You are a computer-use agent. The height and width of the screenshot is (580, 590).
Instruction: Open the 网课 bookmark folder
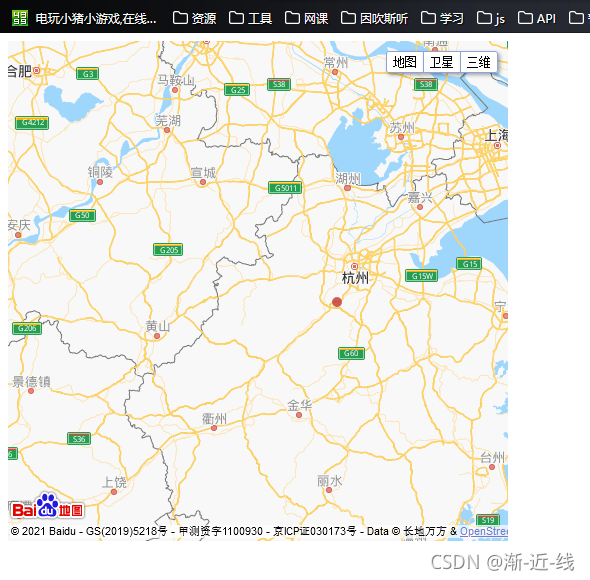coord(307,18)
